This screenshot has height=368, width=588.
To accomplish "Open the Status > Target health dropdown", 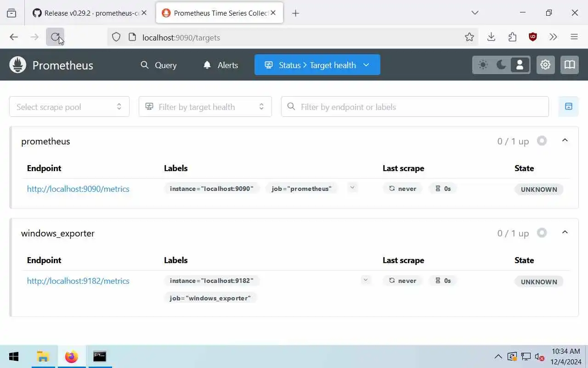I will [x=317, y=65].
